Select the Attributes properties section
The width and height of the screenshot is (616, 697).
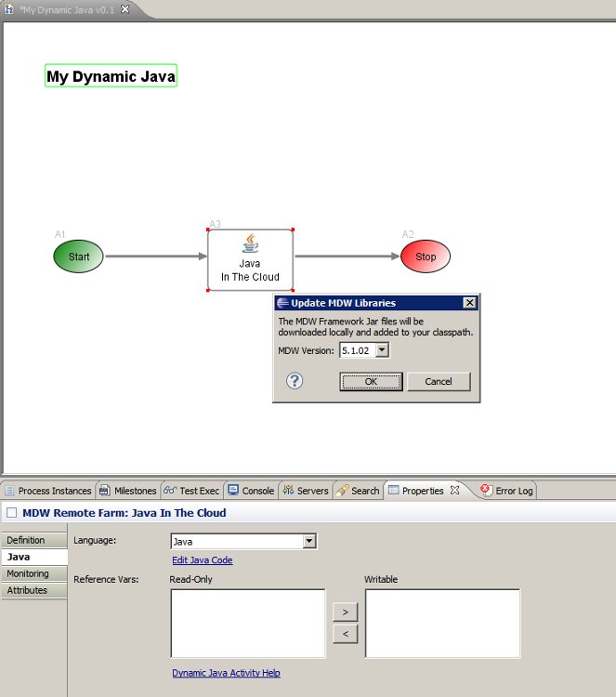pos(34,590)
